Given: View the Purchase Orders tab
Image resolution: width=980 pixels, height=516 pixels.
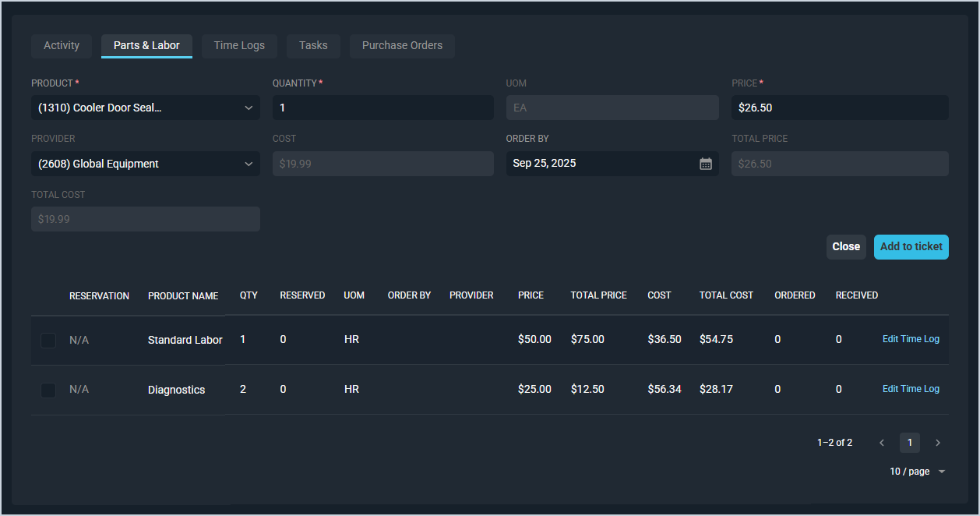Looking at the screenshot, I should [402, 46].
